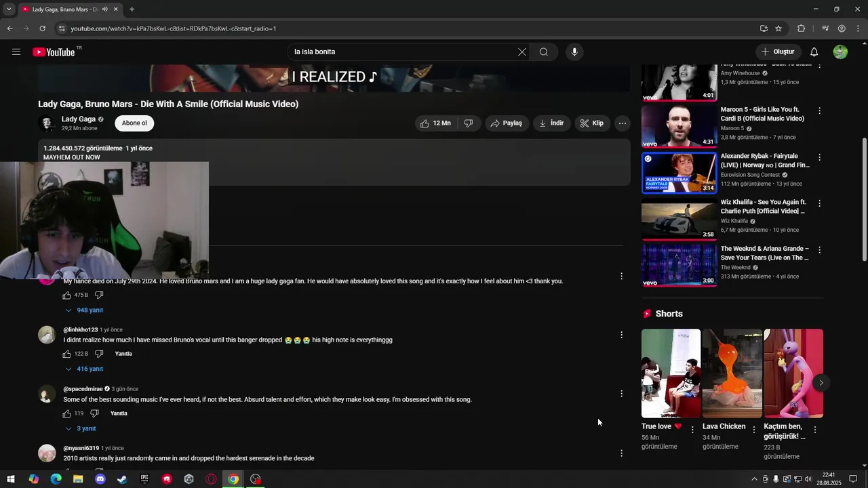The height and width of the screenshot is (488, 868).
Task: Open more actions ellipsis beside Klip
Action: (x=622, y=123)
